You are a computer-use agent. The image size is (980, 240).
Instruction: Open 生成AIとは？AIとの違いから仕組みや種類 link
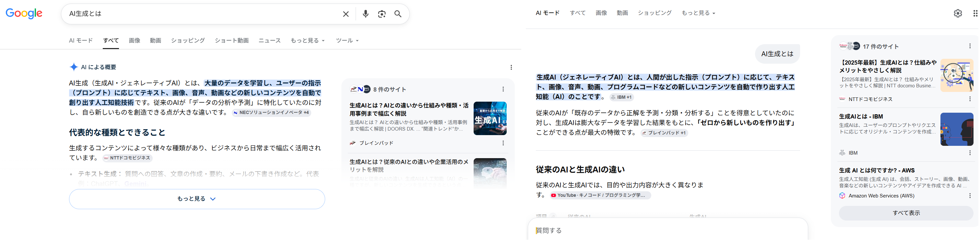coord(409,109)
